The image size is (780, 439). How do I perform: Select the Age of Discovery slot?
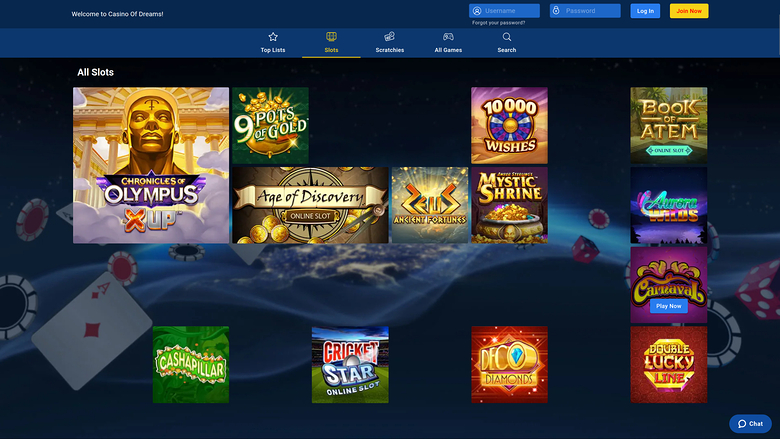click(310, 205)
